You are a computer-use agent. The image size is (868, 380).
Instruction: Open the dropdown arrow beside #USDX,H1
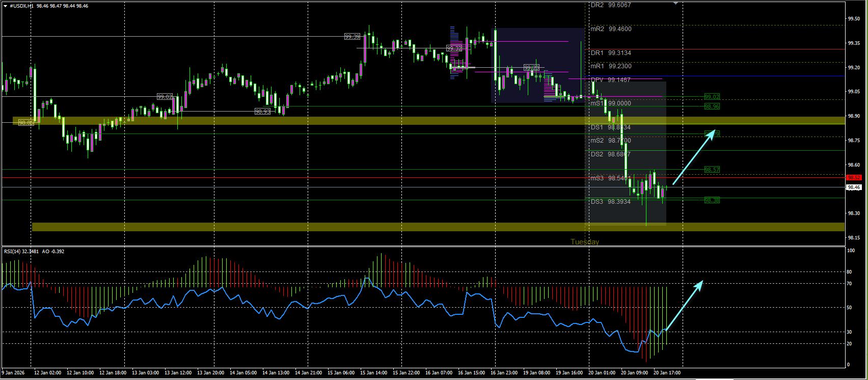pyautogui.click(x=5, y=6)
